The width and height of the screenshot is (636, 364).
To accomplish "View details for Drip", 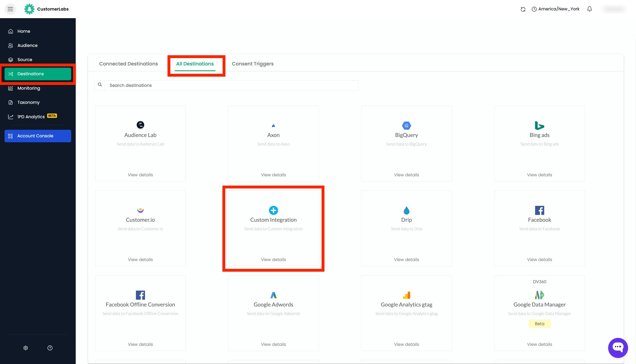I will pos(406,260).
